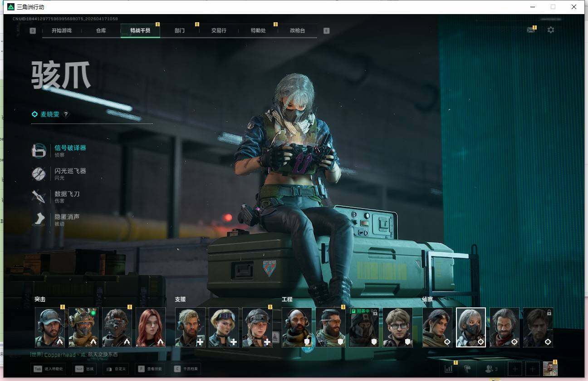The image size is (588, 381).
Task: Open the settings gear icon
Action: [x=551, y=30]
